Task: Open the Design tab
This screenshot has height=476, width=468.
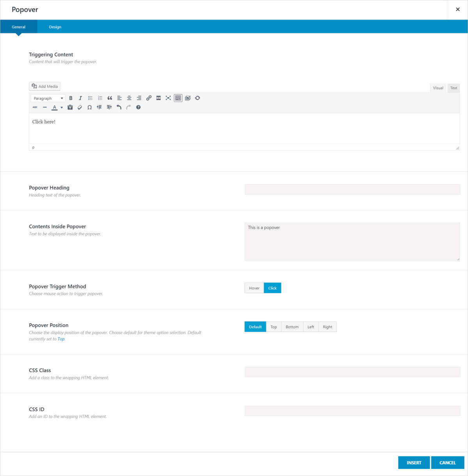Action: click(x=55, y=27)
